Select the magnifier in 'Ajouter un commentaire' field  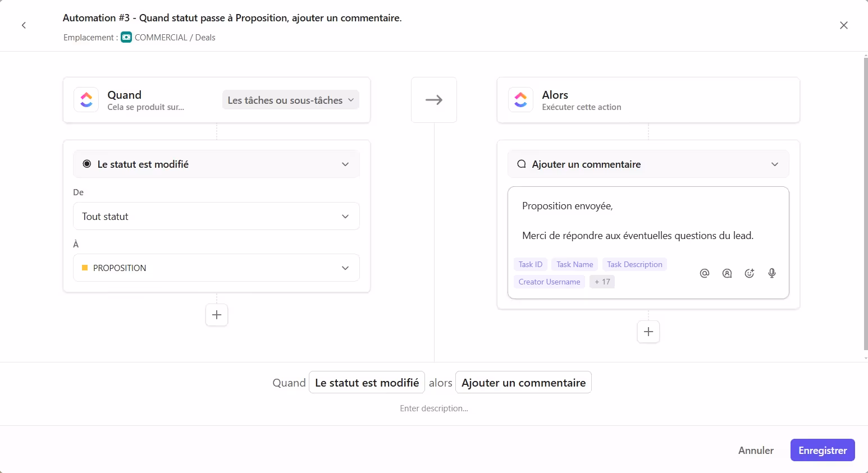(x=522, y=164)
